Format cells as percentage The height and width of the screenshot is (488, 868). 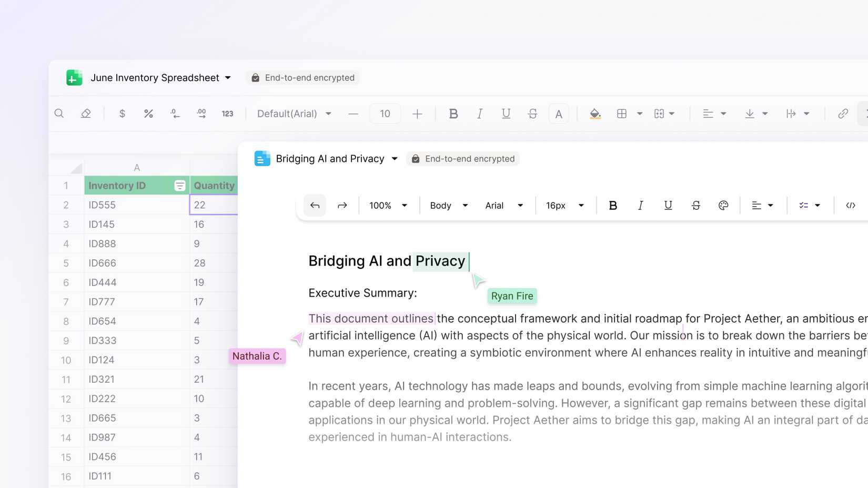click(148, 113)
